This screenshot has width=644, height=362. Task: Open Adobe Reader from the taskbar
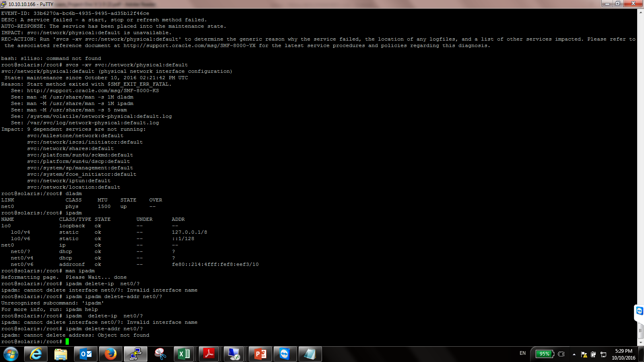click(x=209, y=354)
